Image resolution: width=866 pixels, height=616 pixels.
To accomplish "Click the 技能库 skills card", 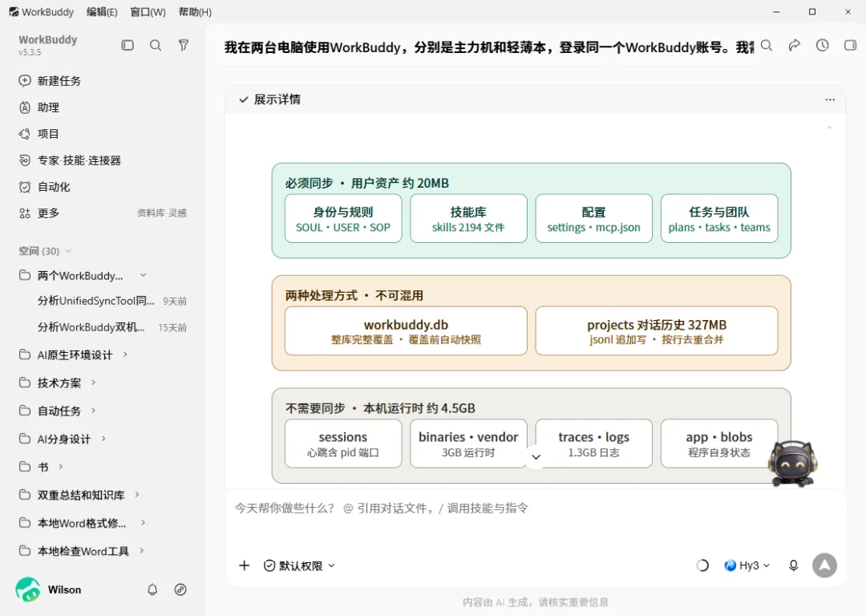I will click(468, 218).
